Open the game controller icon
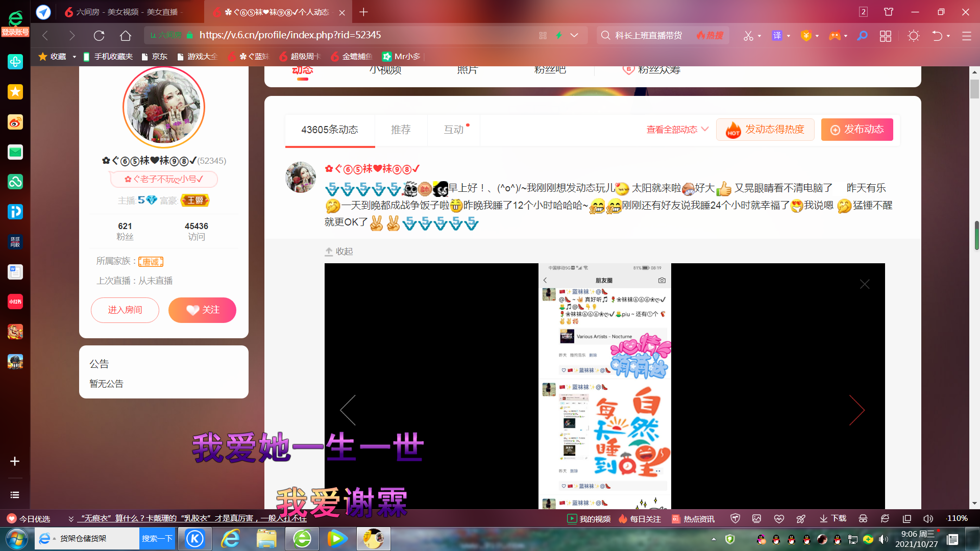980x551 pixels. tap(835, 35)
